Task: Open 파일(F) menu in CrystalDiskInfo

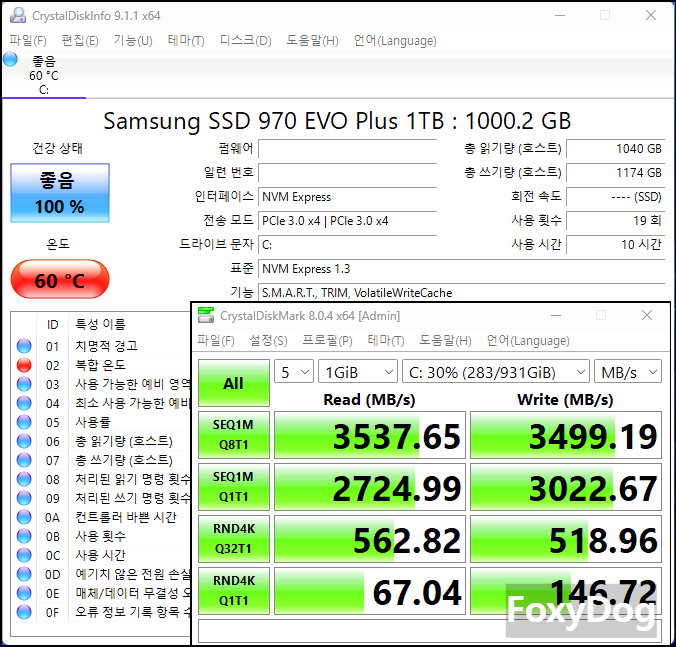Action: point(28,41)
